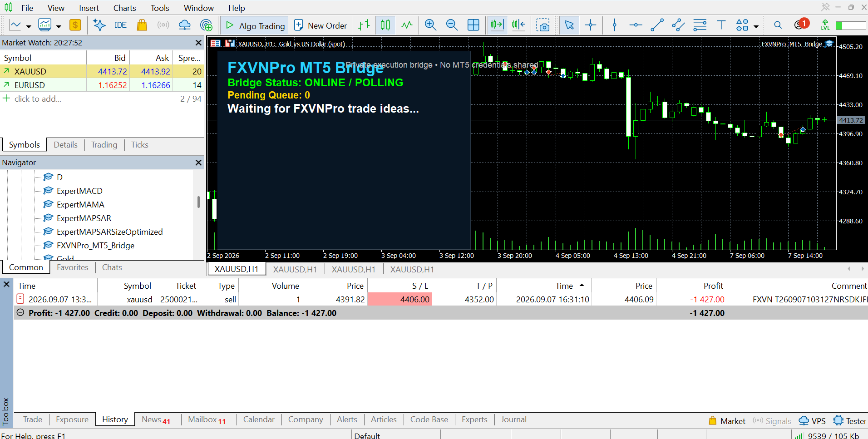Zoom in on the chart
The image size is (868, 439).
pyautogui.click(x=430, y=25)
